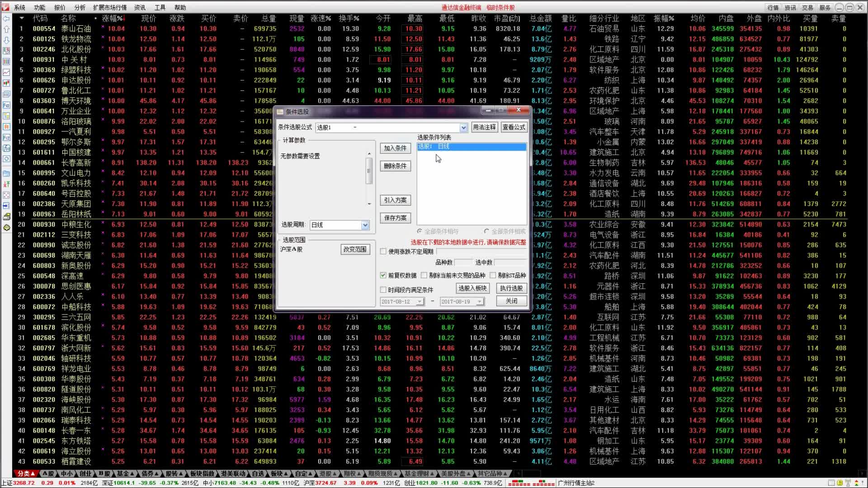Click the 执行选股 button
This screenshot has height=488, width=868.
click(x=511, y=288)
